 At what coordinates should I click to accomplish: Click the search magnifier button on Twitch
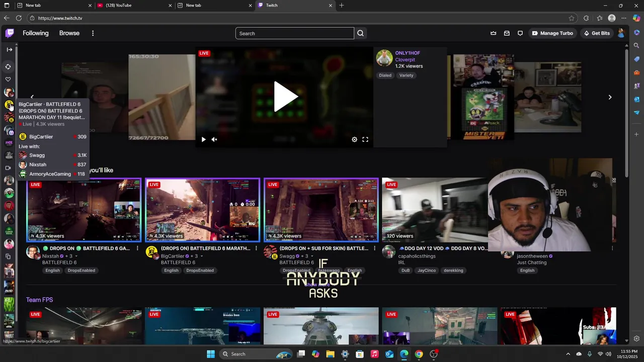[x=360, y=33]
